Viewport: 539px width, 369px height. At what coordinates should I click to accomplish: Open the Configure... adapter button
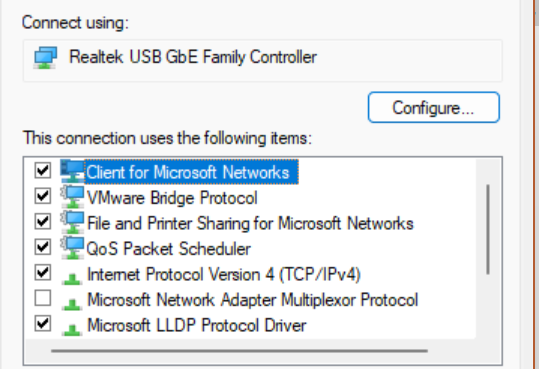[433, 107]
